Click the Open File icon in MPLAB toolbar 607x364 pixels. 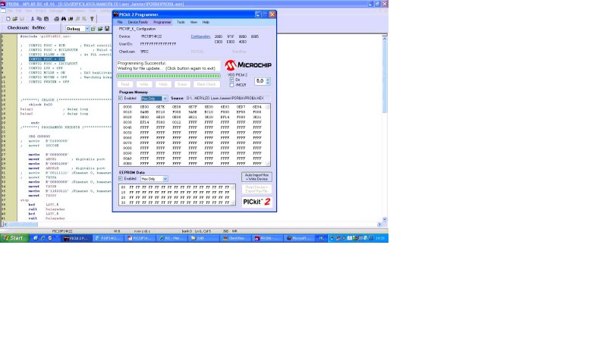coord(14,18)
